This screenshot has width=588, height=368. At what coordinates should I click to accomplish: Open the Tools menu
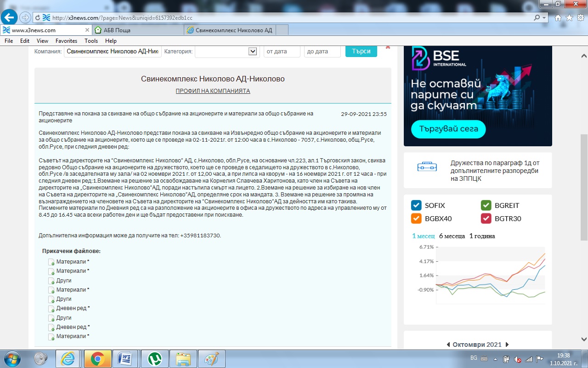pos(91,41)
